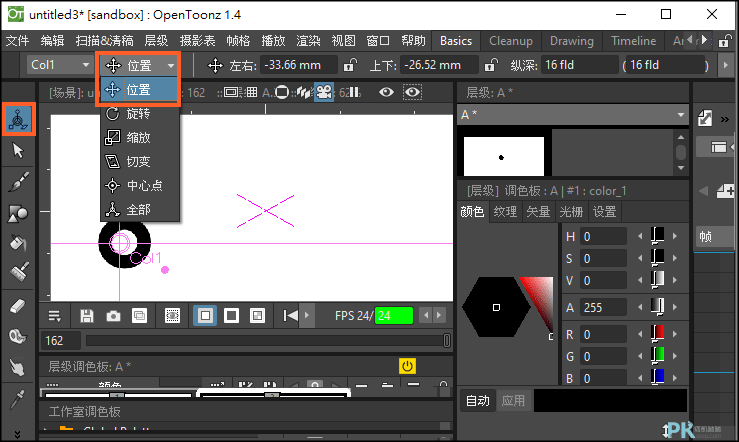Select the Geometric shapes tool
The height and width of the screenshot is (442, 739).
(x=18, y=213)
